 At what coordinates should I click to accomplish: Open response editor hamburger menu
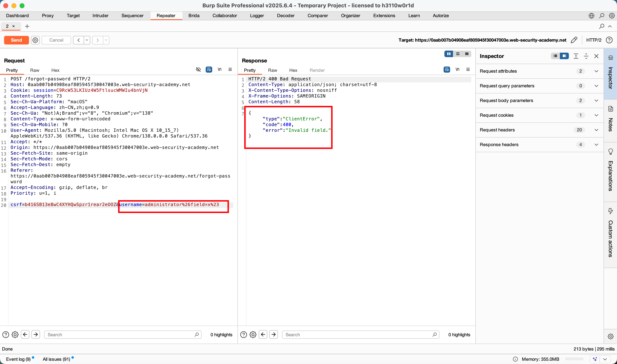[x=468, y=69]
